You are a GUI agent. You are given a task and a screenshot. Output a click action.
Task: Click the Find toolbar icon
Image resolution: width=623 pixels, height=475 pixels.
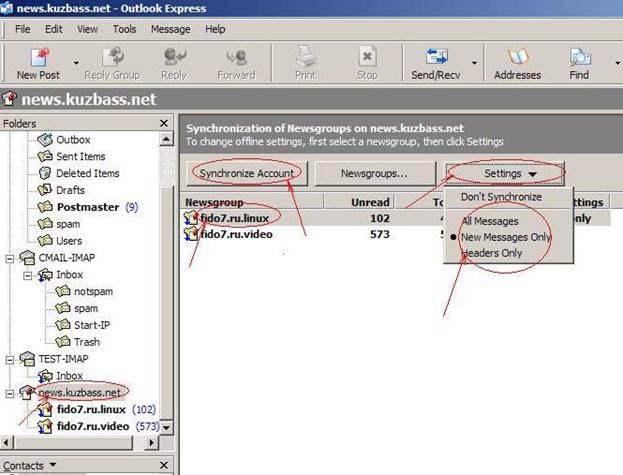click(580, 57)
